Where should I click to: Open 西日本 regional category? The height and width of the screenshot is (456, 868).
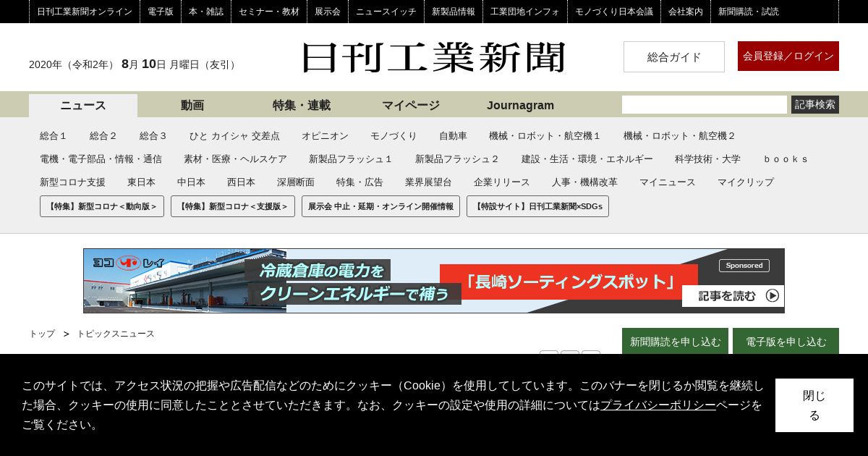click(x=241, y=182)
